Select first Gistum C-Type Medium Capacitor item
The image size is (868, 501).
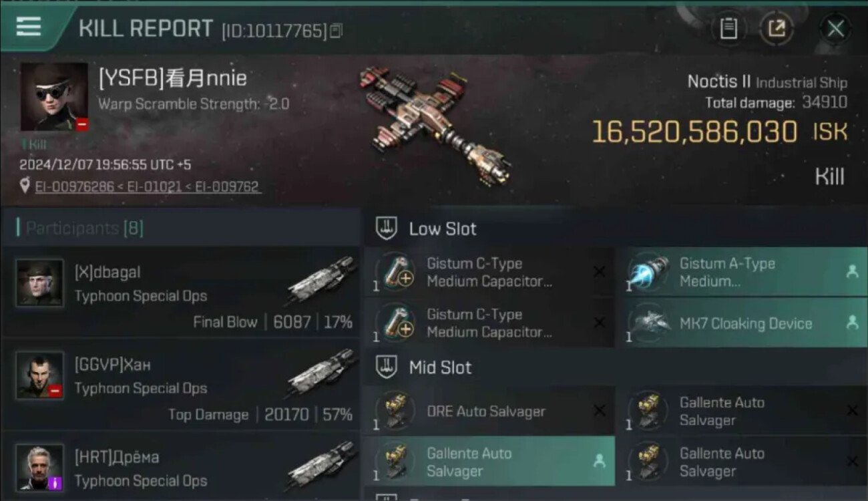489,272
